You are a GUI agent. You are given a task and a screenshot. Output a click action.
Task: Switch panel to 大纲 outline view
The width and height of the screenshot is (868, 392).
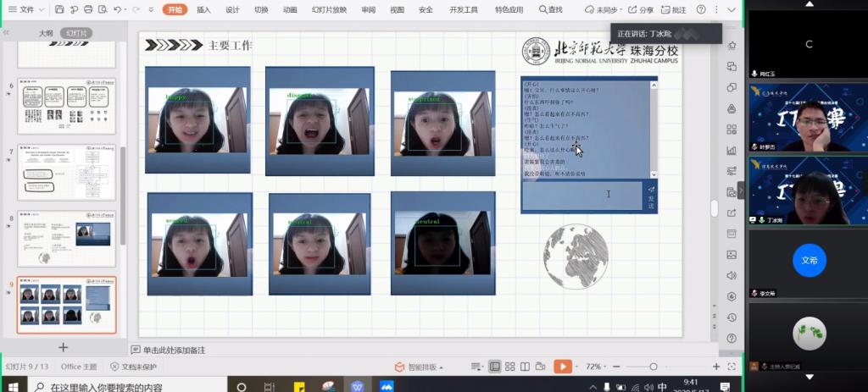click(x=46, y=33)
